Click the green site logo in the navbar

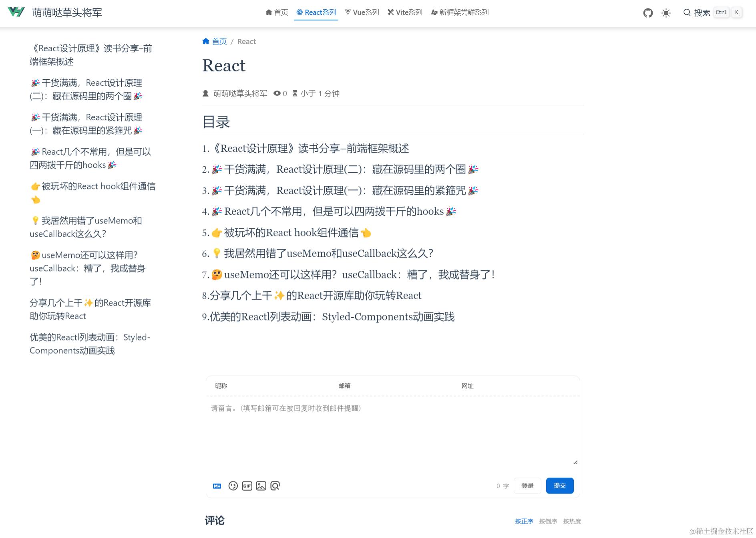pos(16,12)
